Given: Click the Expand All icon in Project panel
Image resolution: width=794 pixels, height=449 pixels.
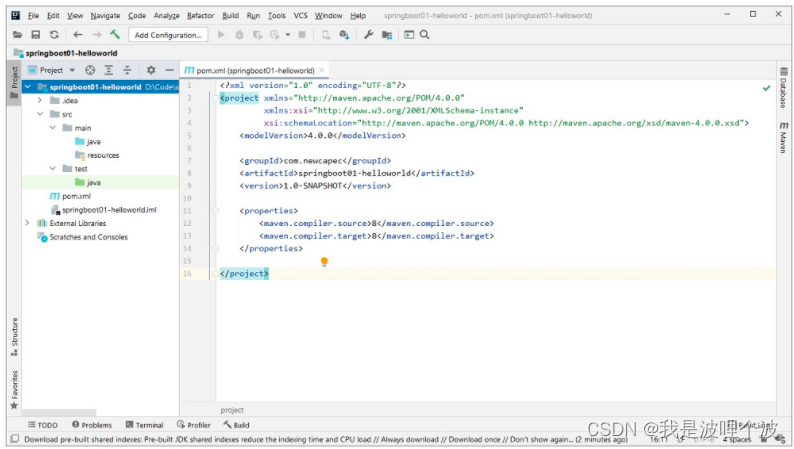Looking at the screenshot, I should (108, 70).
